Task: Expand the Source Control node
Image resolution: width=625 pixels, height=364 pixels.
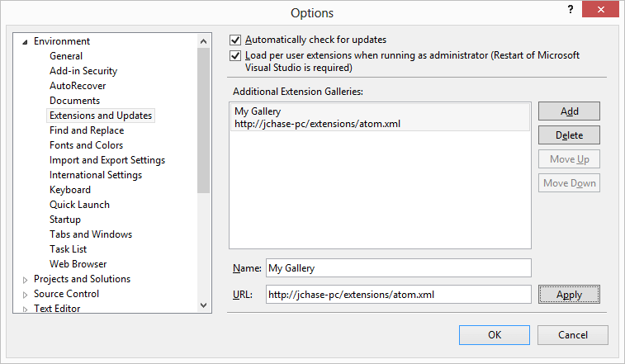Action: click(x=25, y=294)
